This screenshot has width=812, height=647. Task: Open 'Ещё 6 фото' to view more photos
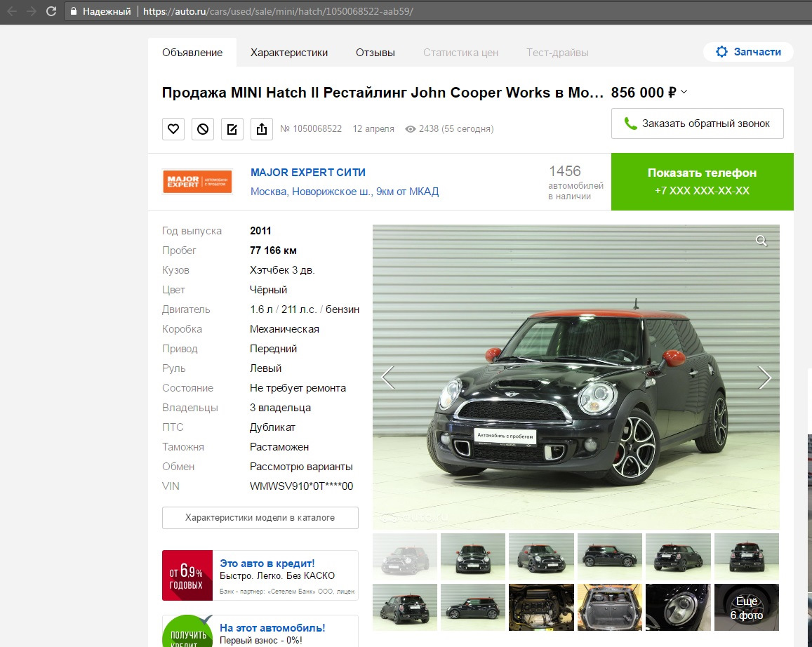[x=746, y=607]
